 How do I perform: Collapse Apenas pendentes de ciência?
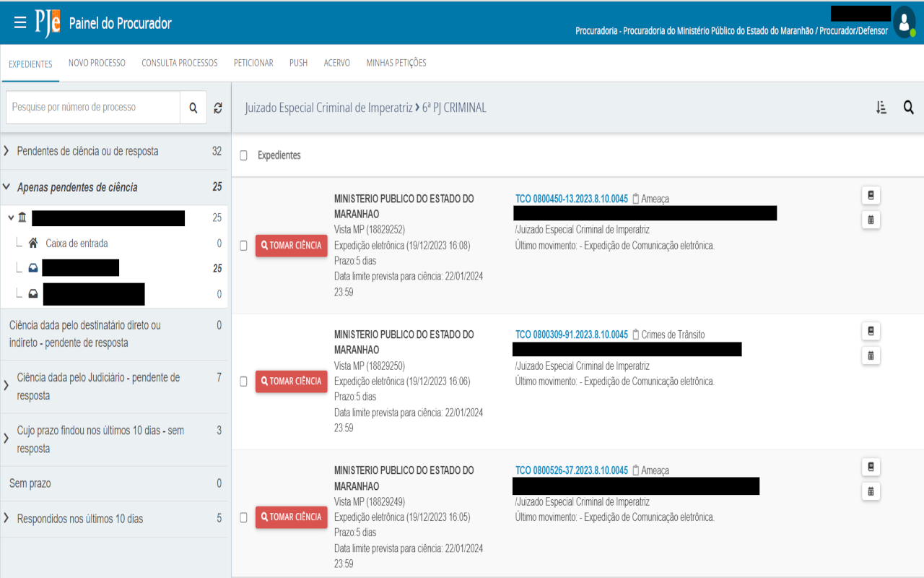pyautogui.click(x=6, y=187)
